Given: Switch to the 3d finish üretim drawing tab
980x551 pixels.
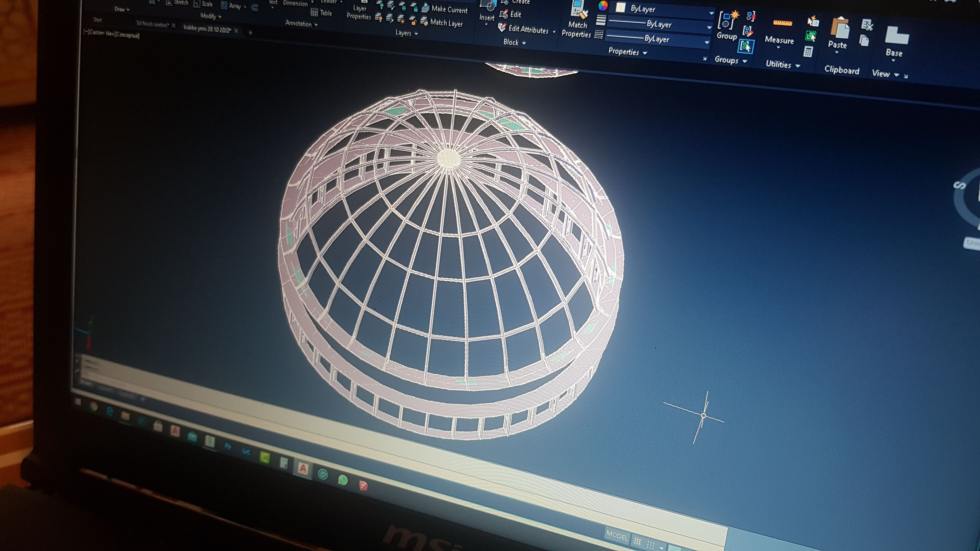Looking at the screenshot, I should 153,24.
